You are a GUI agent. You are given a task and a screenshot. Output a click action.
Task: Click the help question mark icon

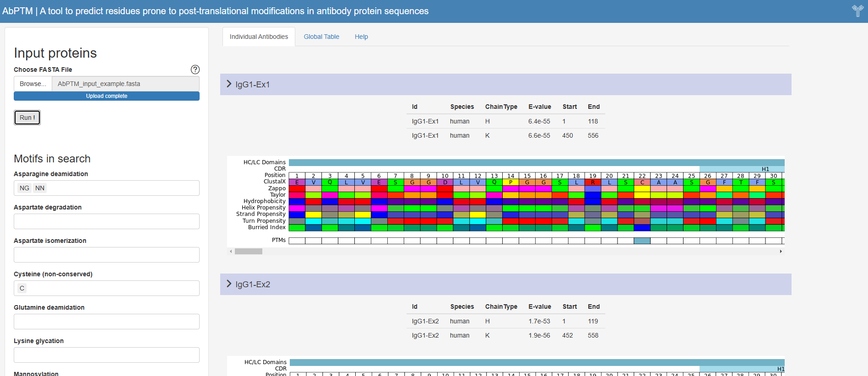click(x=195, y=70)
